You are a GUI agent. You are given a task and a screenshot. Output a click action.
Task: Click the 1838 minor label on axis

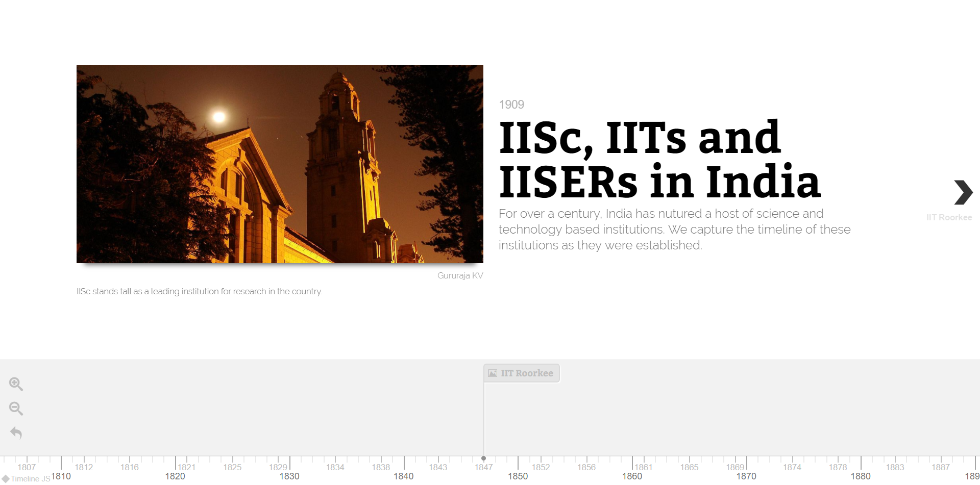(381, 467)
